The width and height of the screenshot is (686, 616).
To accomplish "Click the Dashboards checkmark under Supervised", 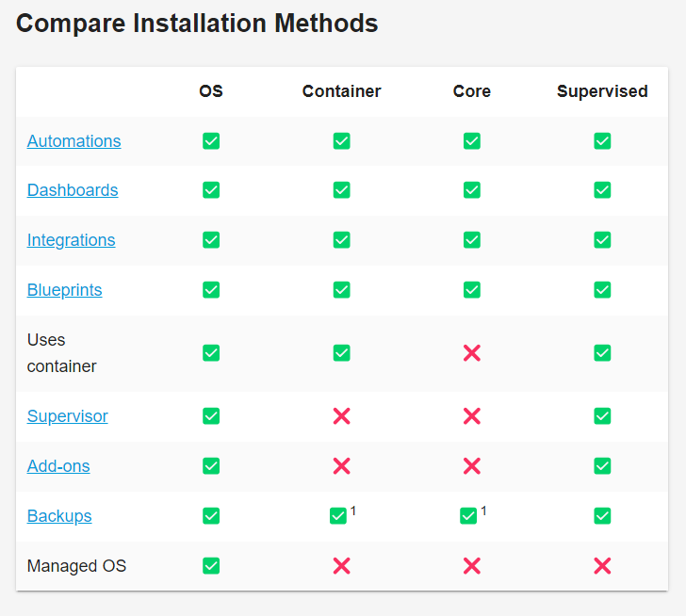I will point(602,190).
